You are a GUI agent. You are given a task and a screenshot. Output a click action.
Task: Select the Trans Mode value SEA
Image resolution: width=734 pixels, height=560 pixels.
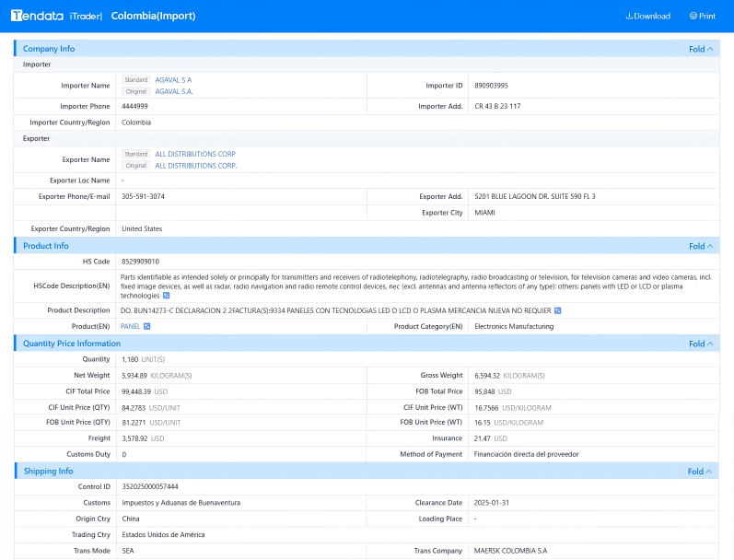click(128, 551)
